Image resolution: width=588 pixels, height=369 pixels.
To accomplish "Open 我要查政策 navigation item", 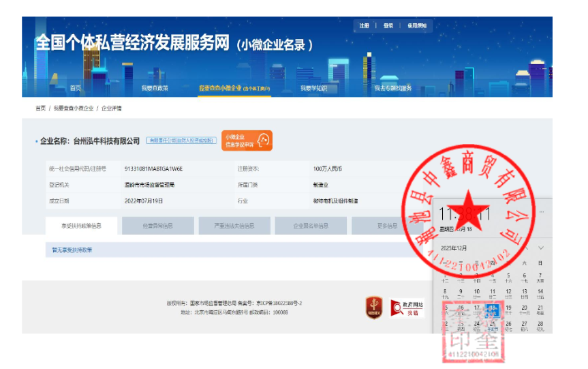I will pos(155,88).
